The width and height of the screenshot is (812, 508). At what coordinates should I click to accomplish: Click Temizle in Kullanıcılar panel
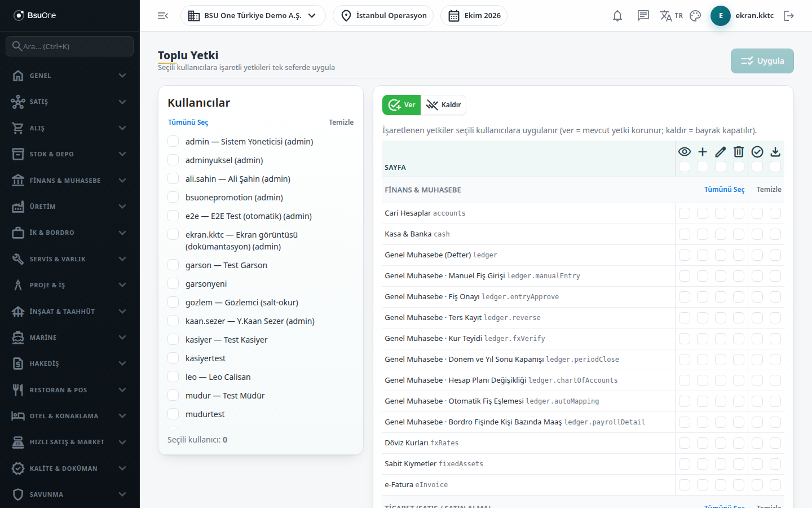341,122
